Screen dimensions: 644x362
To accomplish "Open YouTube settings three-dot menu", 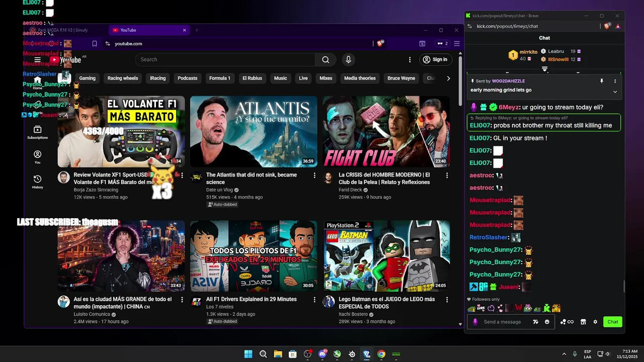I will coord(410,59).
